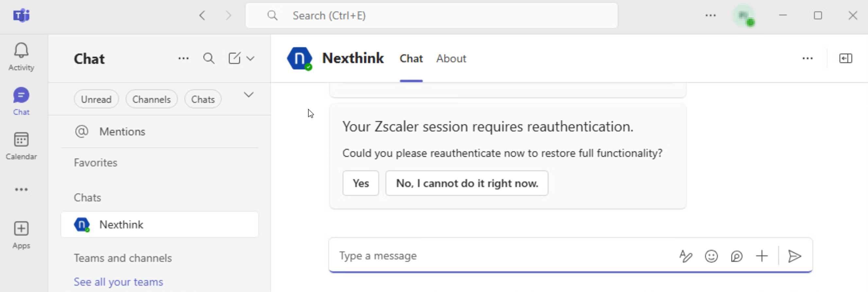Click the search icon in Chat pane
The image size is (868, 292).
point(209,59)
